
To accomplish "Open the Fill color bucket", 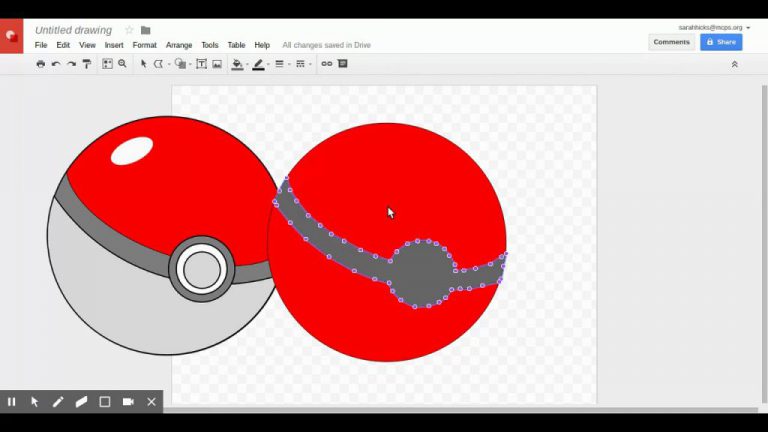I will coord(237,64).
